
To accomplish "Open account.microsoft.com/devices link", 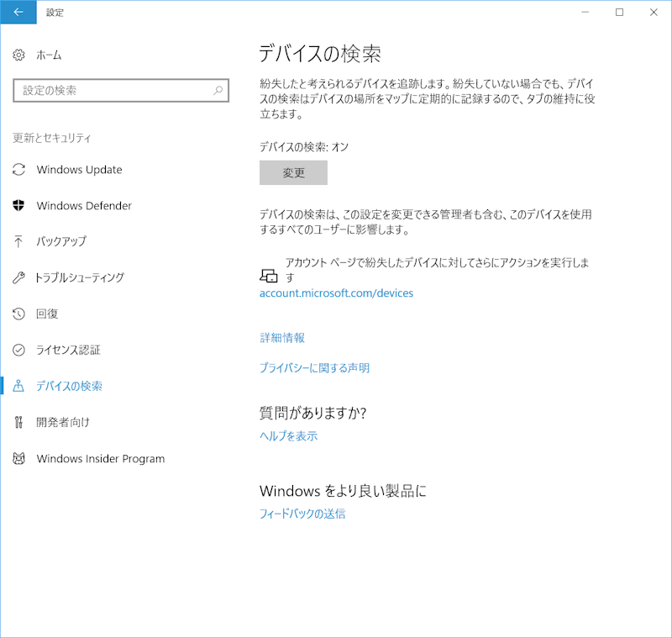I will pos(336,293).
